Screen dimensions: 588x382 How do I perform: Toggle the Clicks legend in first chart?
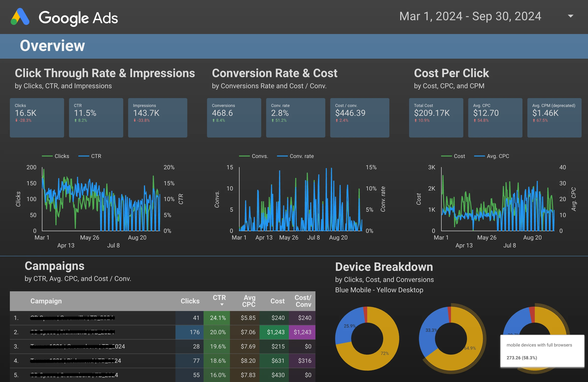[x=56, y=156]
